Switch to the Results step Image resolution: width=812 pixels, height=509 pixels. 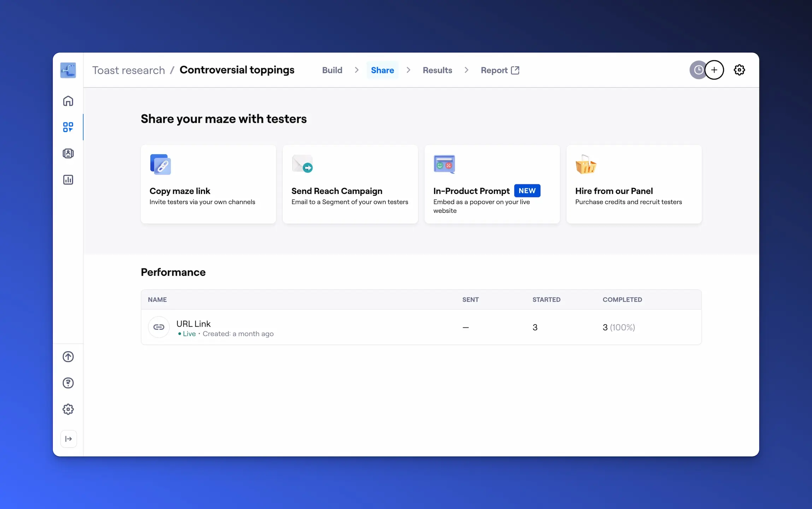pyautogui.click(x=437, y=70)
